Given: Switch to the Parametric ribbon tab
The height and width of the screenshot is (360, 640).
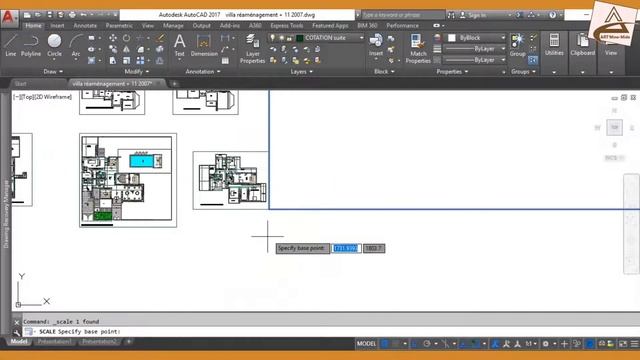Looking at the screenshot, I should (x=119, y=26).
